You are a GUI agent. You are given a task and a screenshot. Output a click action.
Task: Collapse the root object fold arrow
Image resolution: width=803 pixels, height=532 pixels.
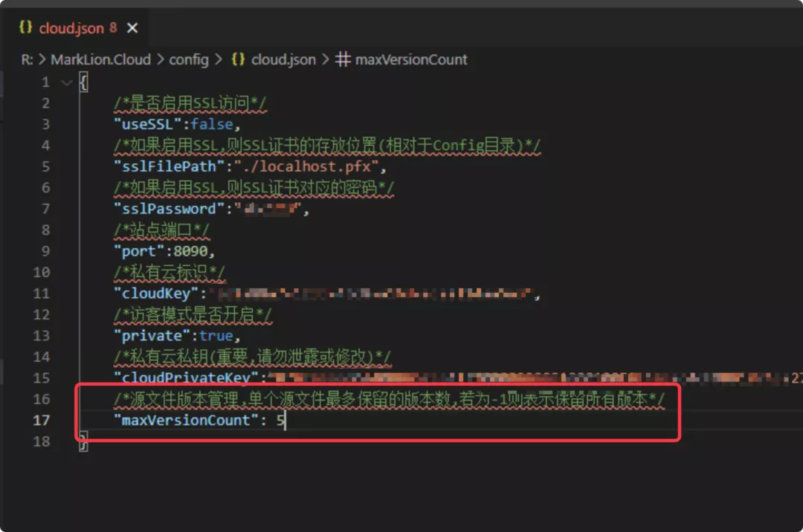click(67, 82)
